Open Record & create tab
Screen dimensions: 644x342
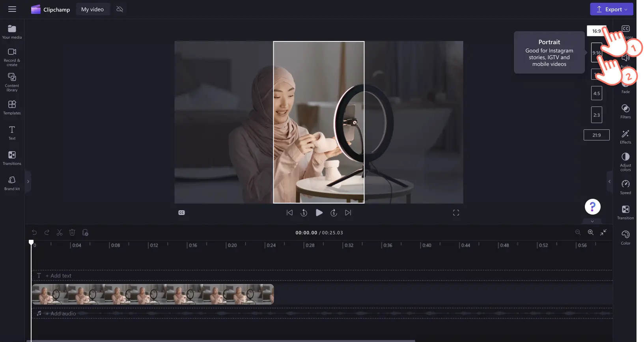12,57
